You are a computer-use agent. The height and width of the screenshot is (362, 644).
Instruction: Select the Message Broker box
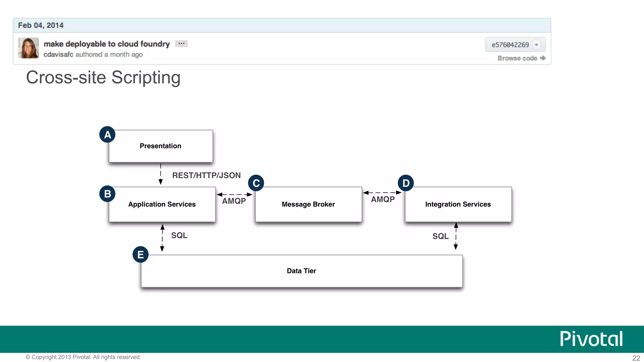pos(308,205)
